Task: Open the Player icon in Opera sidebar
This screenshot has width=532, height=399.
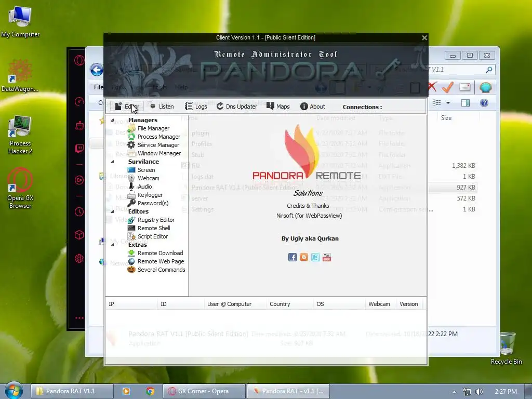Action: click(x=79, y=180)
